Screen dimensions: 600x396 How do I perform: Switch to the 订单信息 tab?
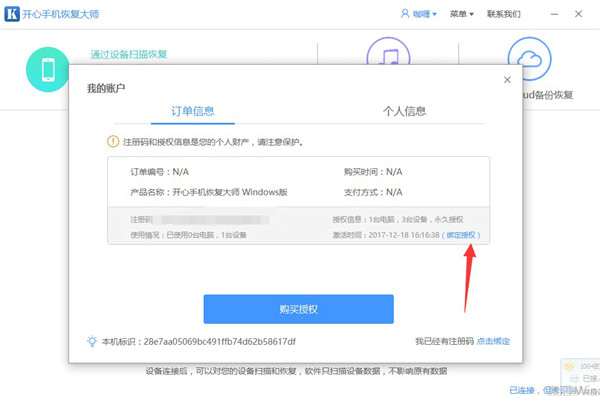point(192,111)
